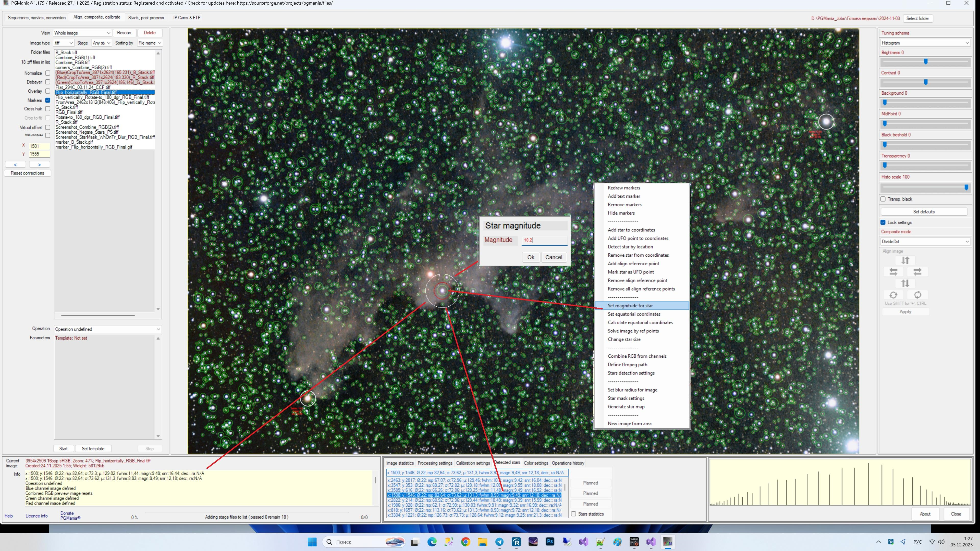Open the Operation undefined dropdown
This screenshot has width=980, height=551.
pyautogui.click(x=107, y=329)
